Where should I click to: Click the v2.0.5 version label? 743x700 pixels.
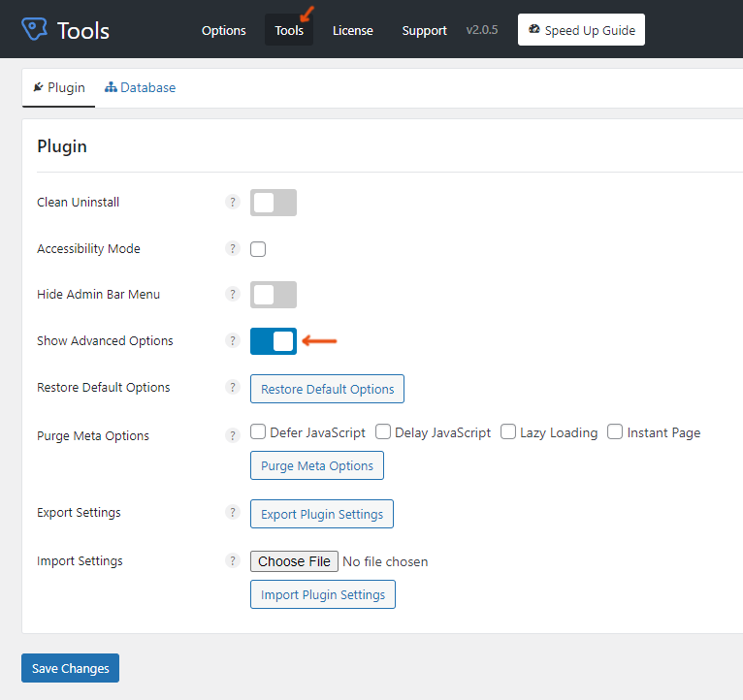482,30
